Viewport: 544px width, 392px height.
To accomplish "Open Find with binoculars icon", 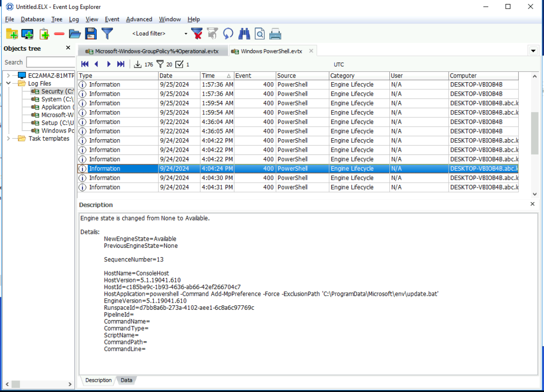I will [244, 34].
